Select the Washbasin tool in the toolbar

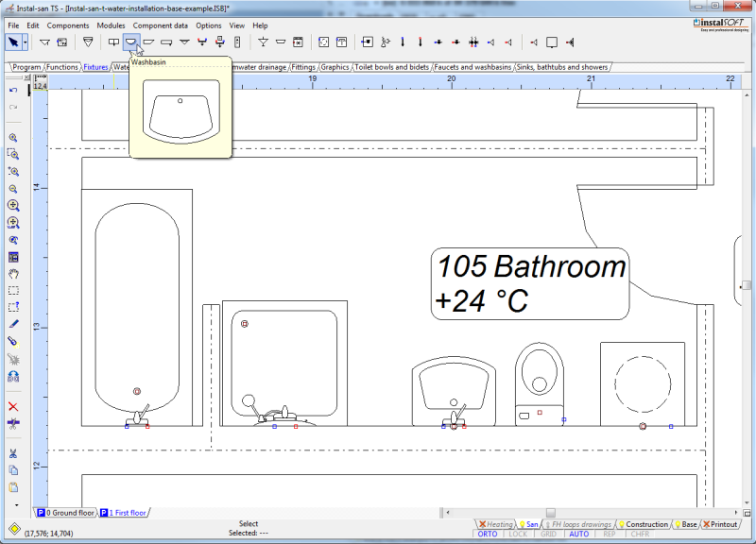[x=130, y=42]
